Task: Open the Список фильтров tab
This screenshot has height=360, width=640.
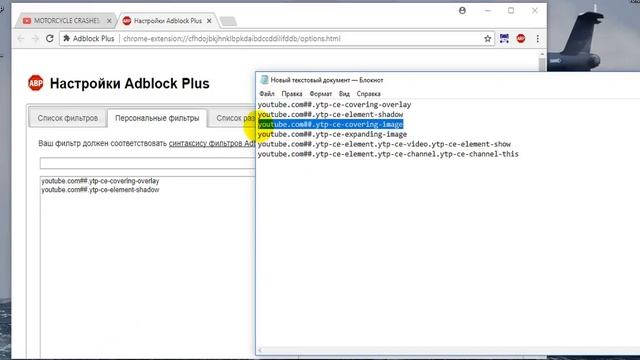Action: [x=68, y=118]
